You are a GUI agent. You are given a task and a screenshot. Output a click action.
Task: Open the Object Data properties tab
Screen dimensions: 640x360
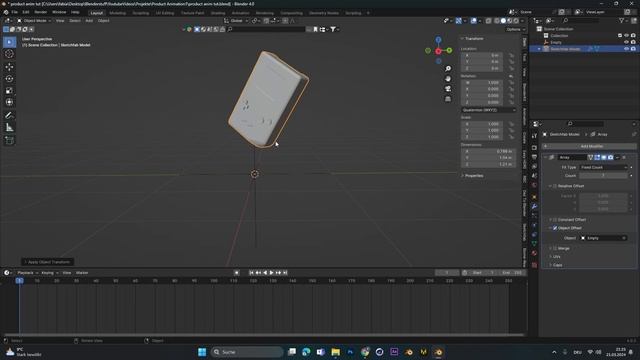534,244
